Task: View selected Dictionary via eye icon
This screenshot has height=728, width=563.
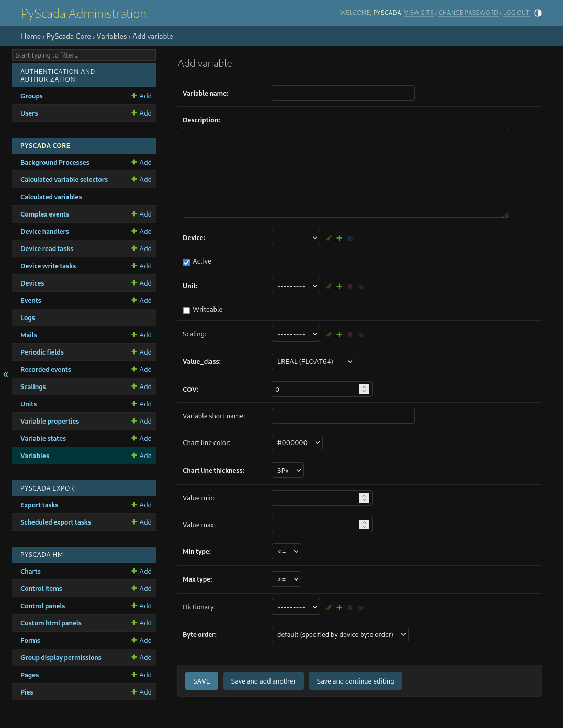Action: [361, 608]
